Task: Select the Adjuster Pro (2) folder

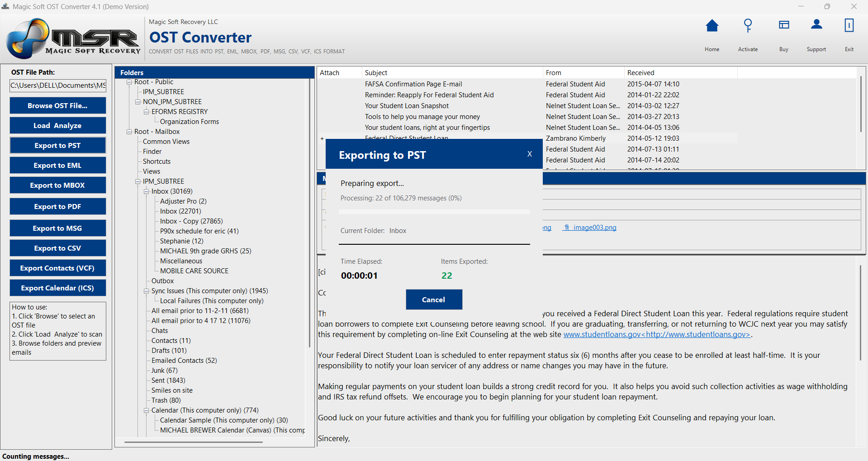Action: click(x=183, y=201)
